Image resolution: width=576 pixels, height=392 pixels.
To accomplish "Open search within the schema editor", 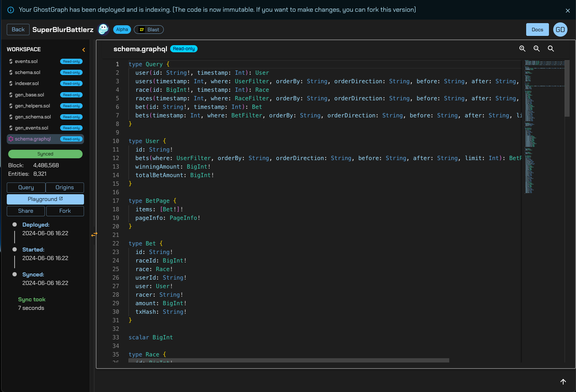I will (551, 49).
